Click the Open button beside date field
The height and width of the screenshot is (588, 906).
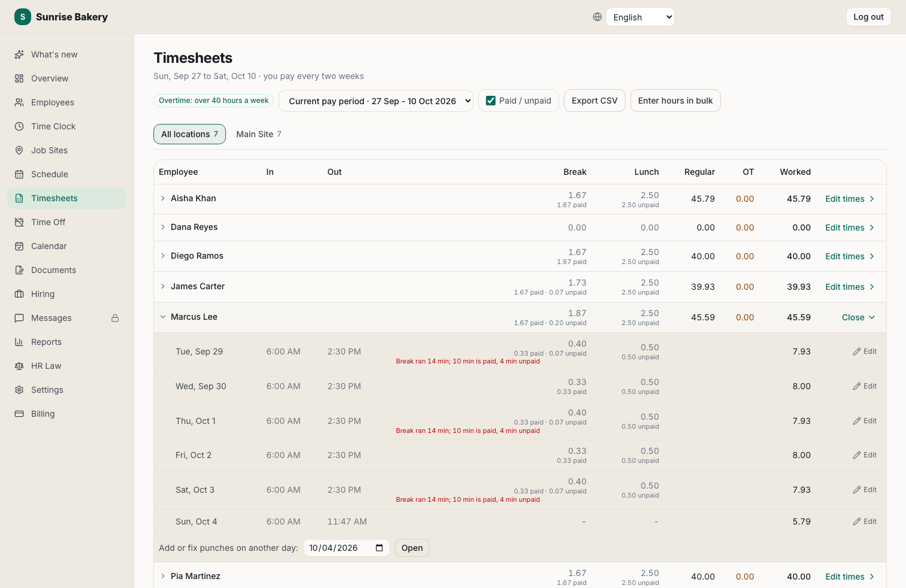[x=412, y=548]
